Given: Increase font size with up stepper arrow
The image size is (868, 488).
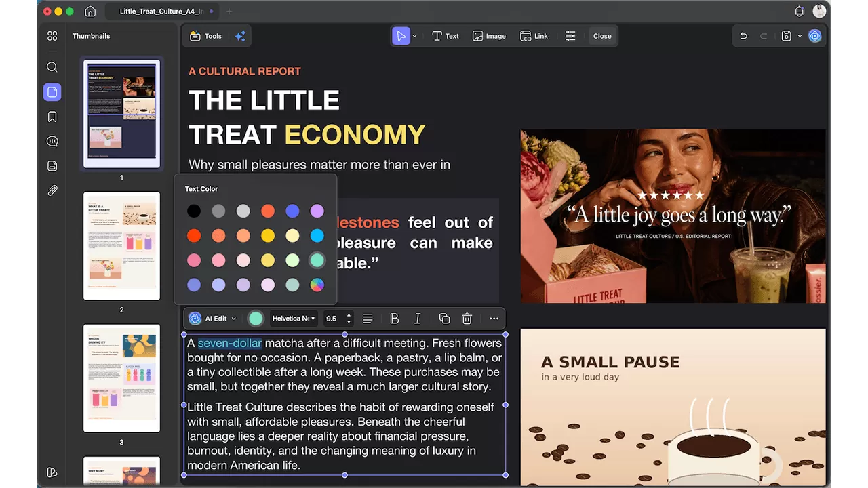Looking at the screenshot, I should pyautogui.click(x=349, y=315).
